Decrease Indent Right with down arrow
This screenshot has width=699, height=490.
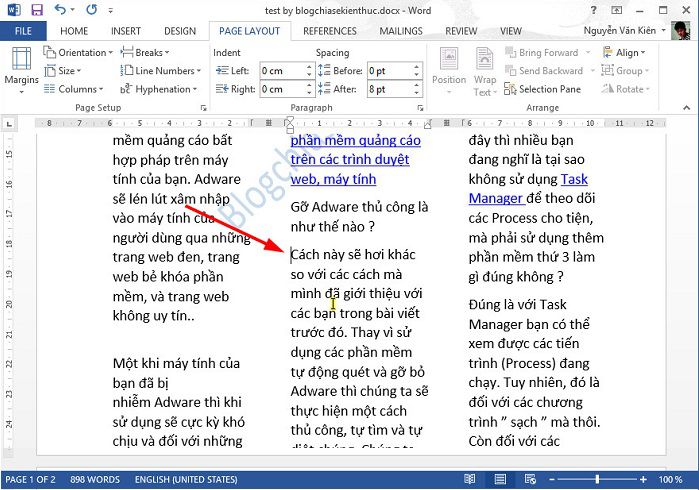click(309, 93)
